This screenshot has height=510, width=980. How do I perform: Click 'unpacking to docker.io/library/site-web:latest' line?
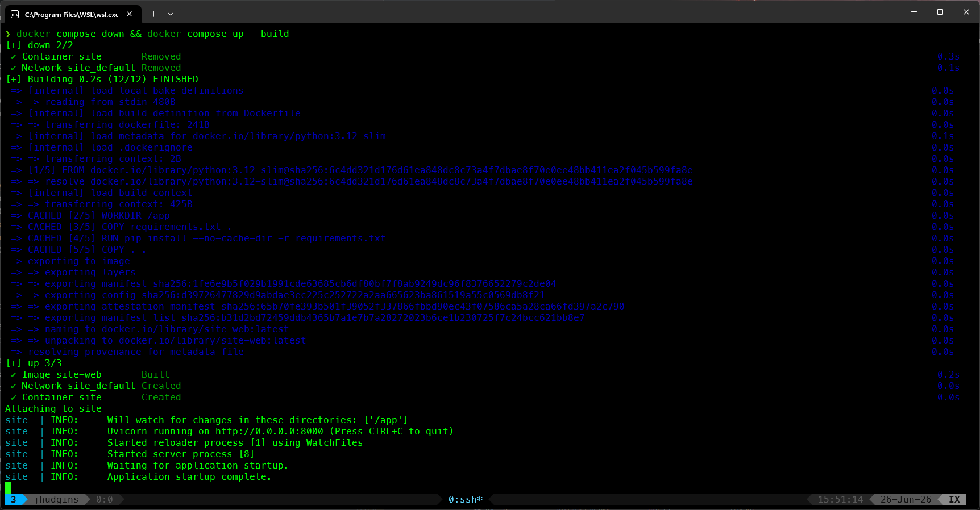(x=159, y=341)
